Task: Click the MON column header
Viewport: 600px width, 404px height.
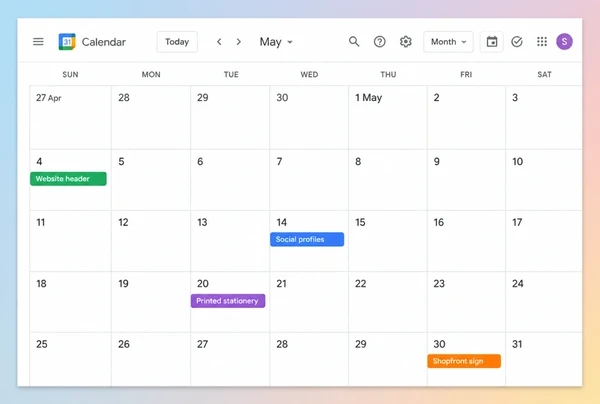Action: click(151, 75)
